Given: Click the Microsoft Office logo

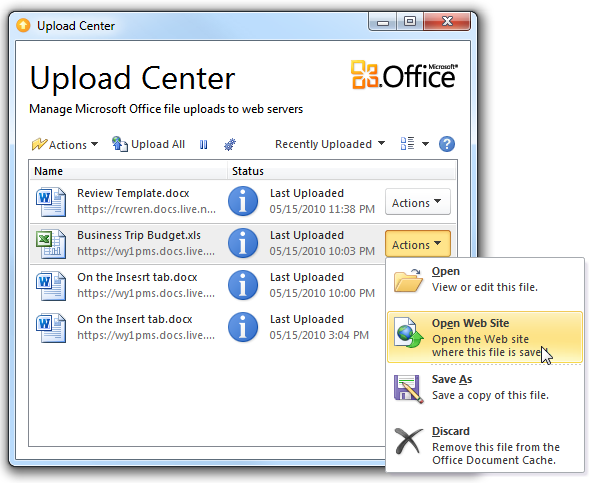Looking at the screenshot, I should click(x=404, y=75).
